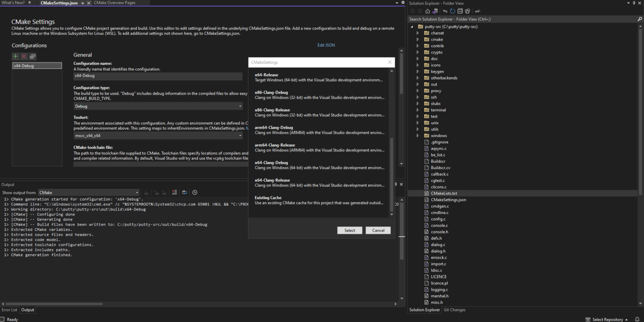Open the Configuration type Debug dropdown
The image size is (644, 322).
[240, 106]
